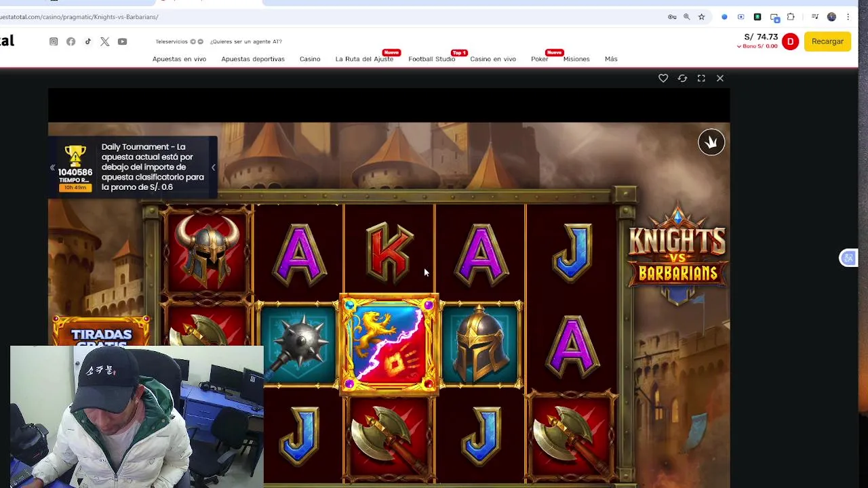The image size is (868, 488).
Task: Click the Recargar button
Action: point(827,41)
